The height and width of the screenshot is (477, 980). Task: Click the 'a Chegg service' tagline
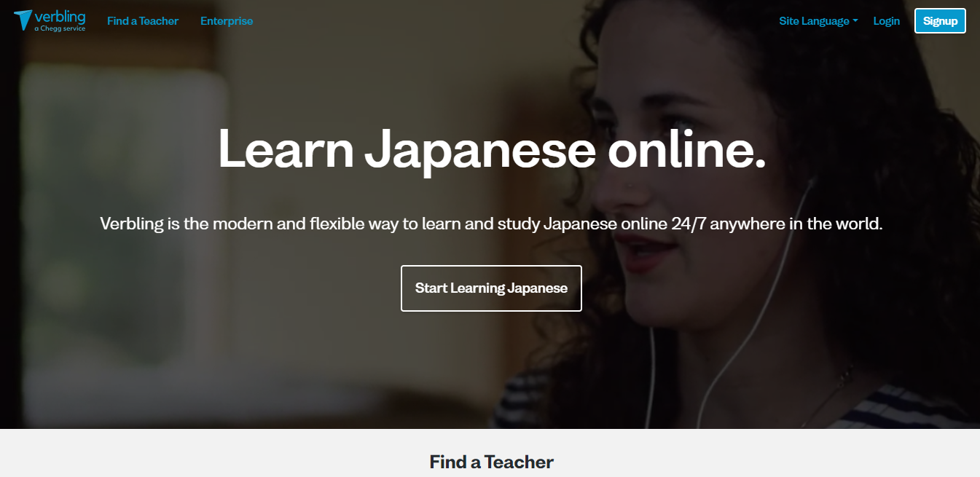click(60, 29)
